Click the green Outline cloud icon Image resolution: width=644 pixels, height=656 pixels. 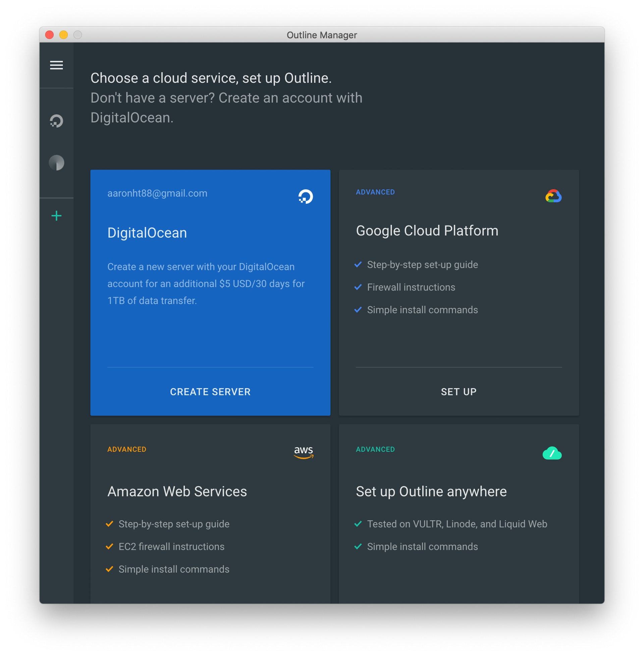pyautogui.click(x=552, y=453)
